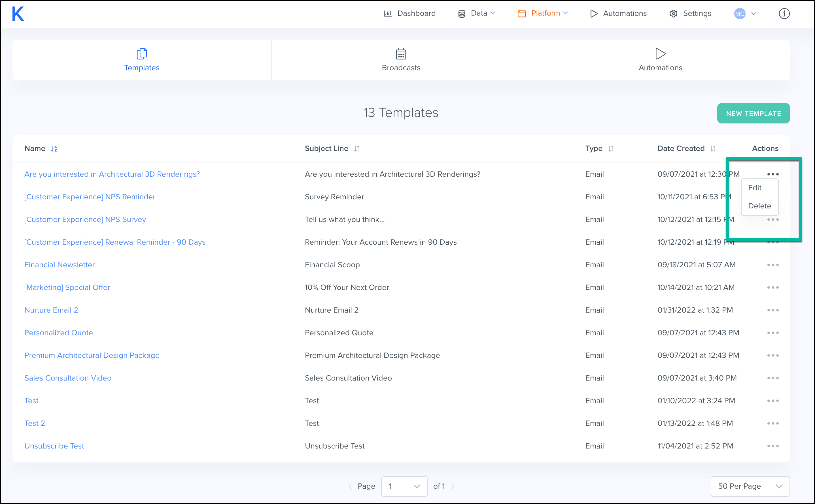The image size is (815, 504).
Task: Select Delete in the actions menu
Action: (x=759, y=206)
